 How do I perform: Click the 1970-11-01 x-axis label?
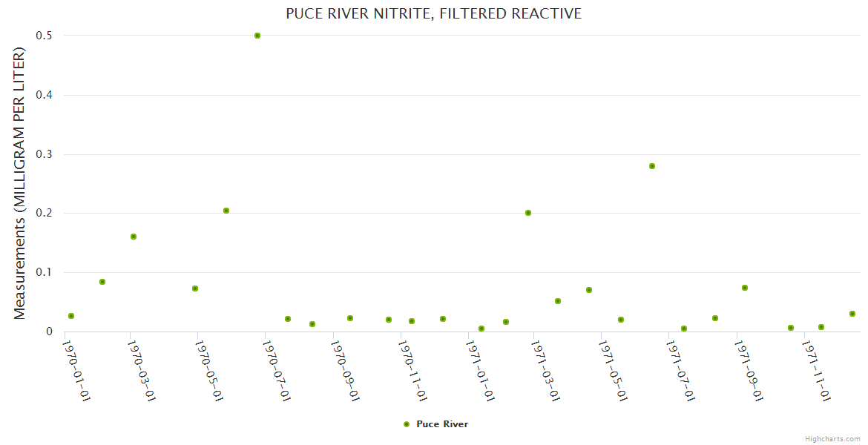tap(413, 371)
